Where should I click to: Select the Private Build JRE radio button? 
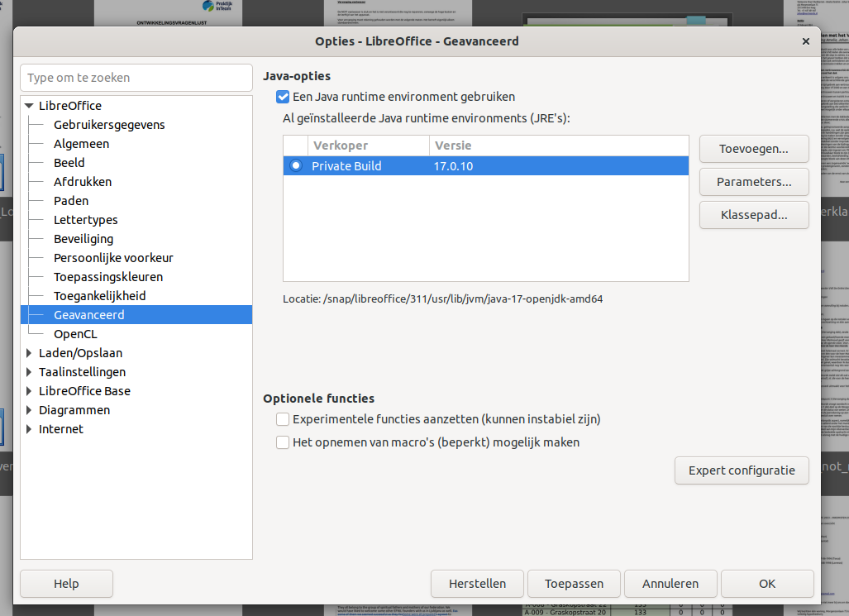click(x=296, y=166)
